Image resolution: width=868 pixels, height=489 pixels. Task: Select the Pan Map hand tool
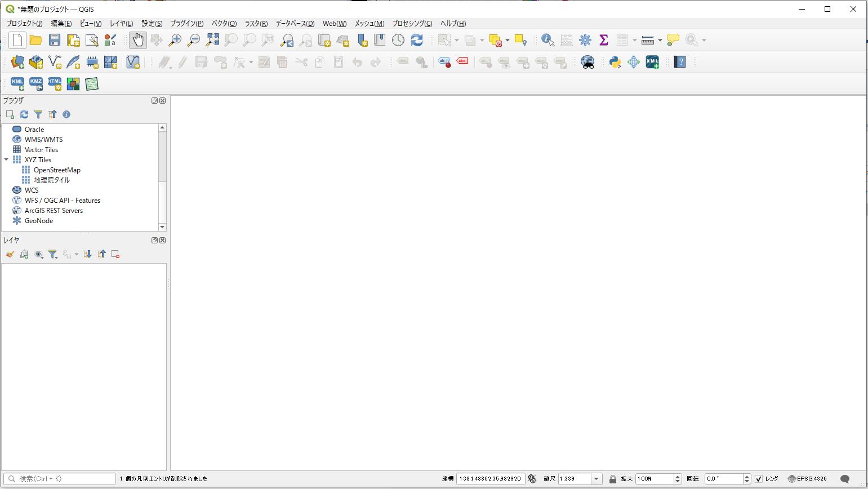(x=138, y=40)
